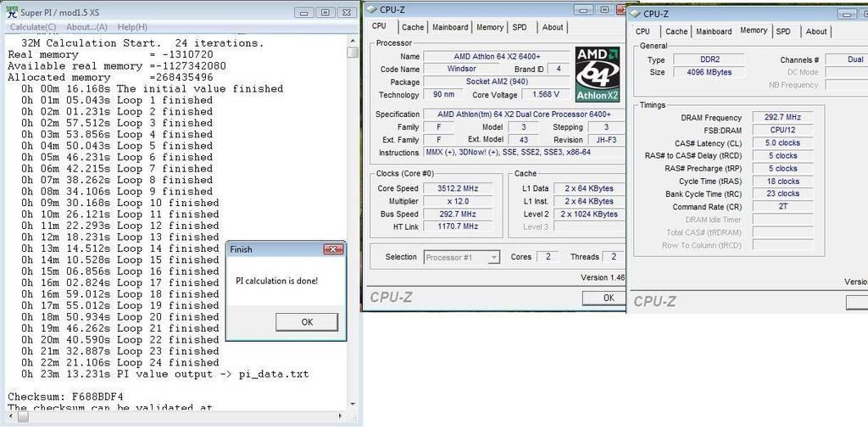Image resolution: width=868 pixels, height=430 pixels.
Task: Click the Code Name value Windsor
Action: [460, 69]
